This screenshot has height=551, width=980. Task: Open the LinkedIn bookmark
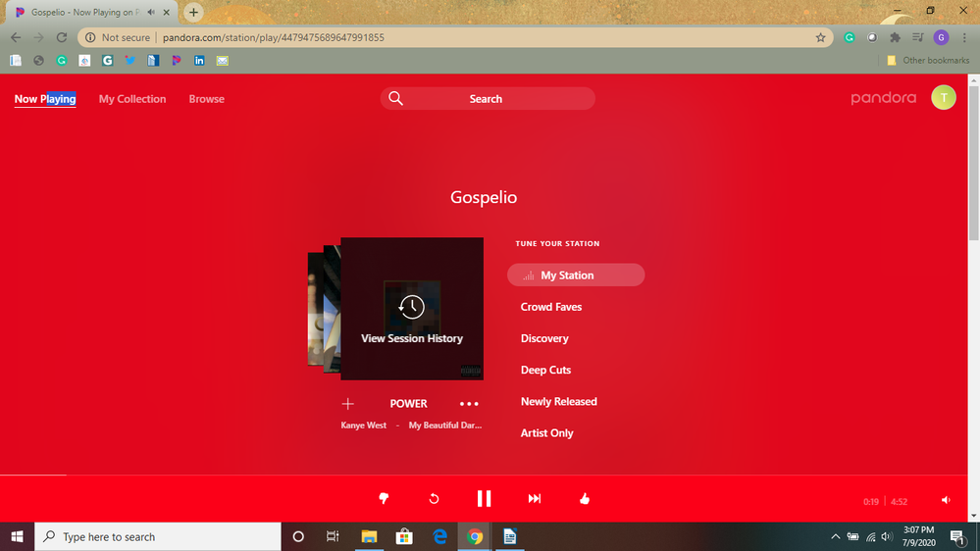tap(199, 61)
